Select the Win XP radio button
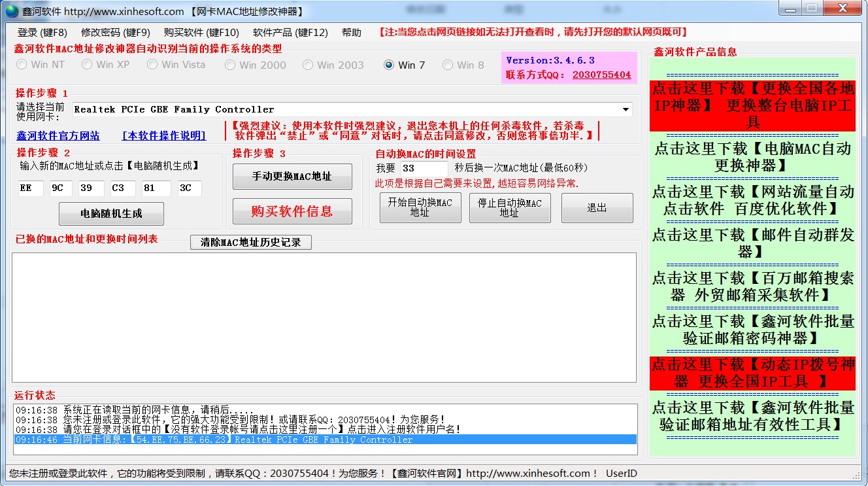This screenshot has height=486, width=868. [106, 65]
